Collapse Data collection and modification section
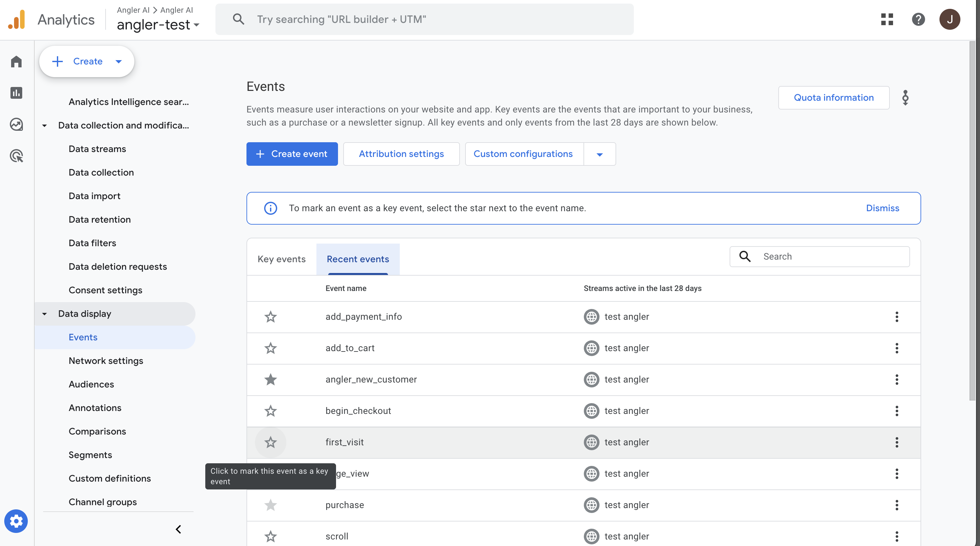 (x=44, y=126)
